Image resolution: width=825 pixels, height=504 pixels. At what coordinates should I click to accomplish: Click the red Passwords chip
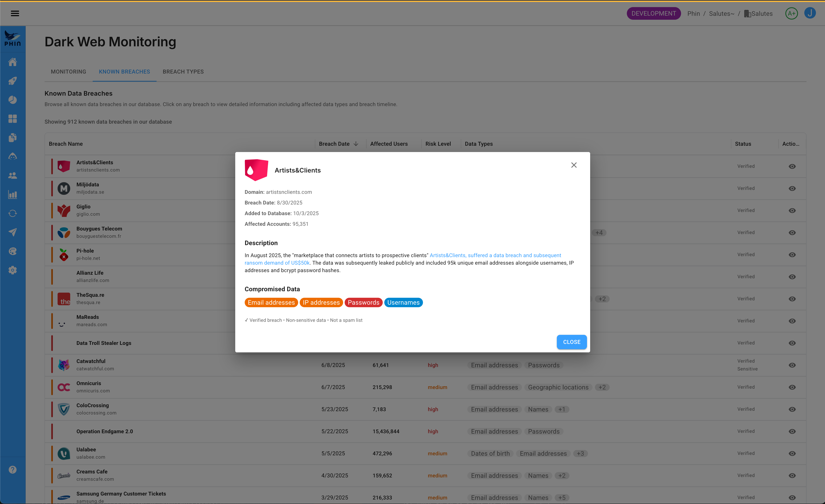[x=363, y=302]
